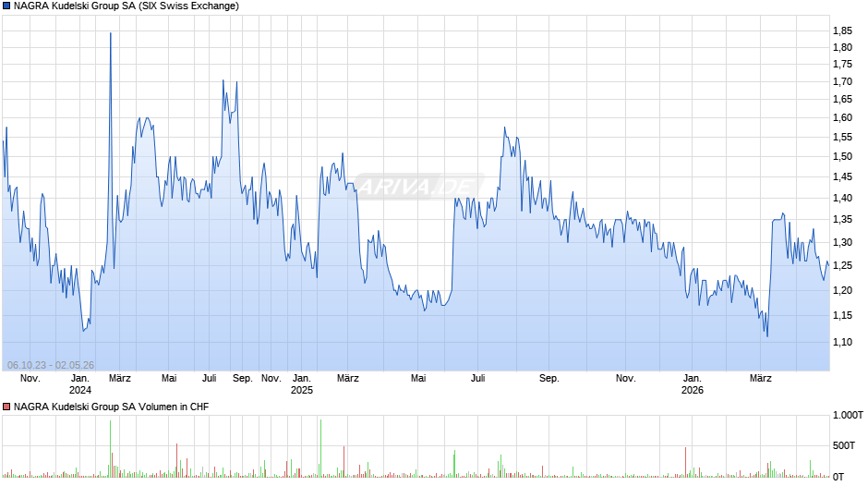Click the 0T volume axis label
Image resolution: width=868 pixels, height=486 pixels.
coord(838,477)
